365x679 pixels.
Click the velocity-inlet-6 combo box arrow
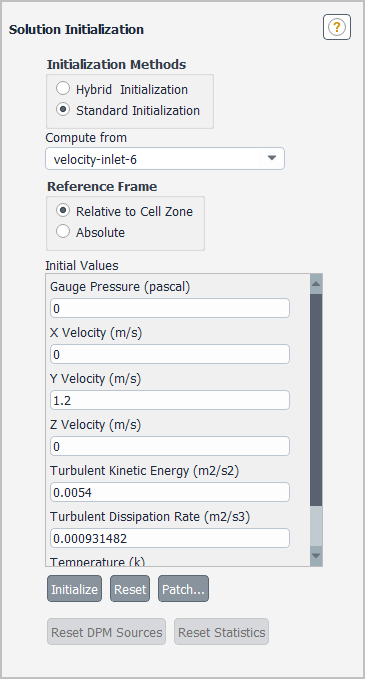point(271,158)
